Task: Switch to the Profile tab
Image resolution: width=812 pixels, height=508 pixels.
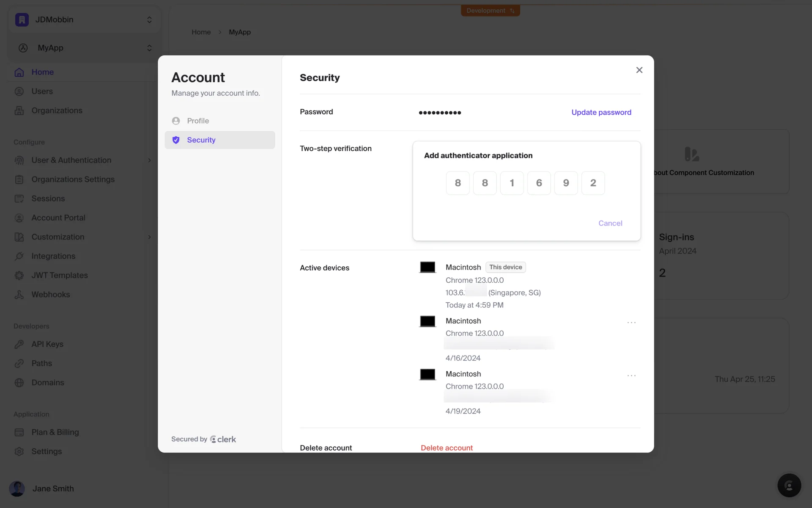Action: [198, 121]
